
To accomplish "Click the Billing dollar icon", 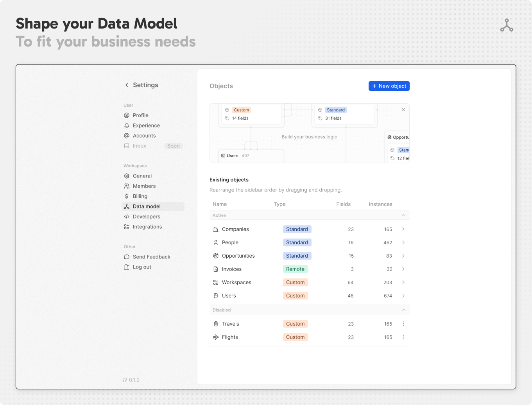I will pyautogui.click(x=127, y=196).
